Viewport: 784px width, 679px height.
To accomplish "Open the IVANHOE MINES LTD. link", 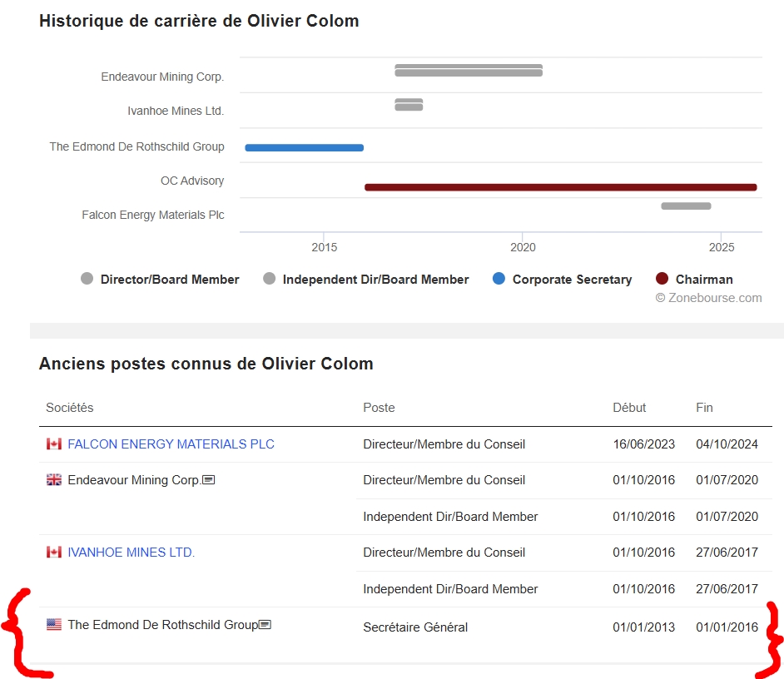I will point(131,553).
